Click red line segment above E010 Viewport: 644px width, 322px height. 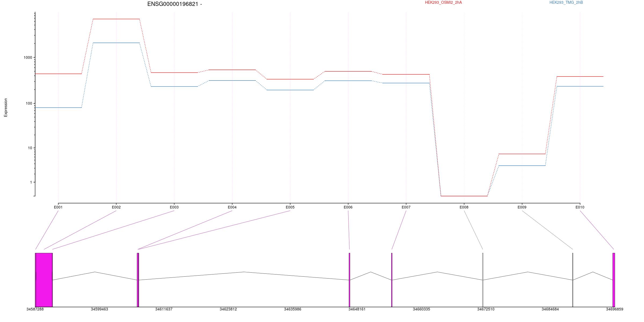point(580,76)
